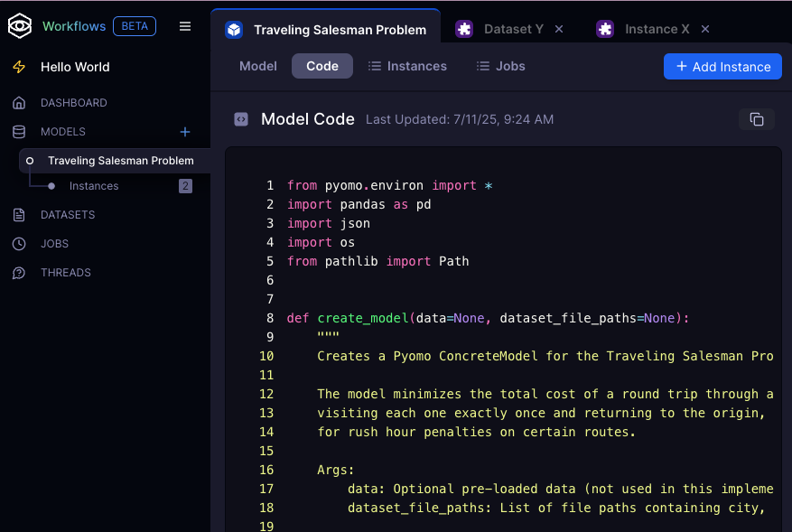
Task: Switch to the Dataset Y tab
Action: point(513,29)
